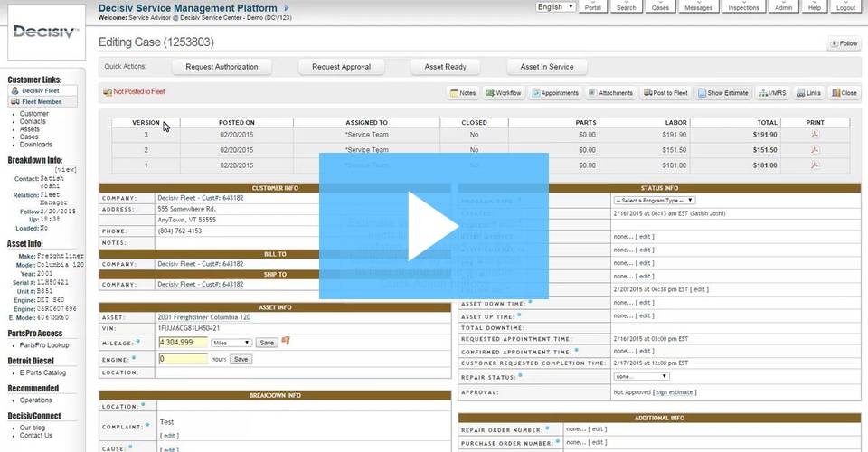The image size is (868, 452).
Task: Save the engine hours value
Action: tap(241, 359)
